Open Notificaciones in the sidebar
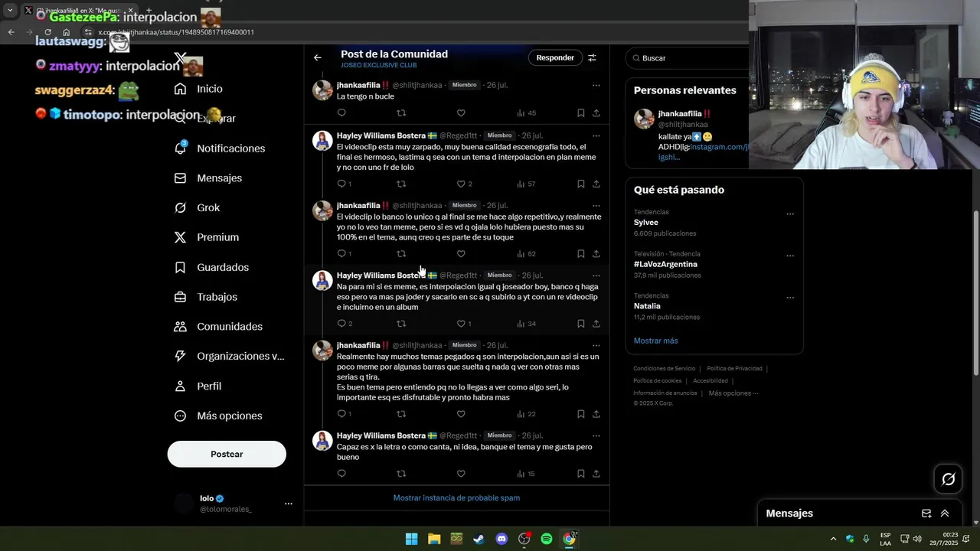Image resolution: width=980 pixels, height=551 pixels. coord(220,148)
